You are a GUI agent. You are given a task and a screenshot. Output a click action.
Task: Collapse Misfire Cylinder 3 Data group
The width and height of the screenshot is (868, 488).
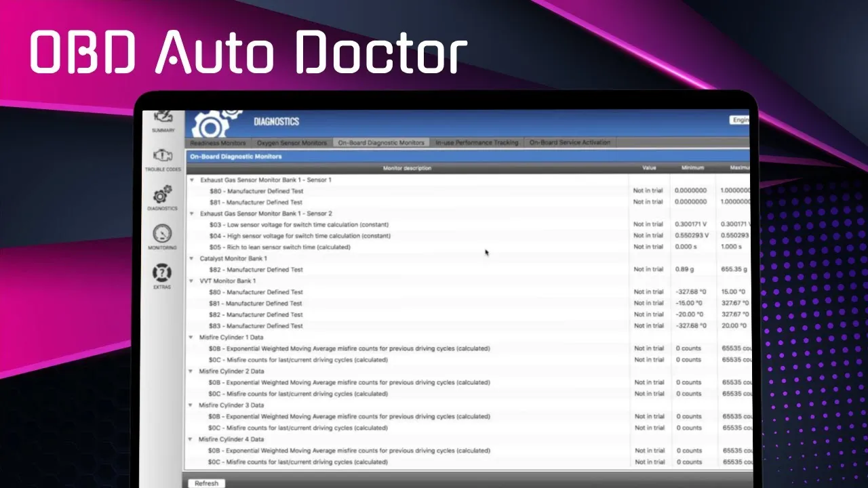(x=192, y=405)
